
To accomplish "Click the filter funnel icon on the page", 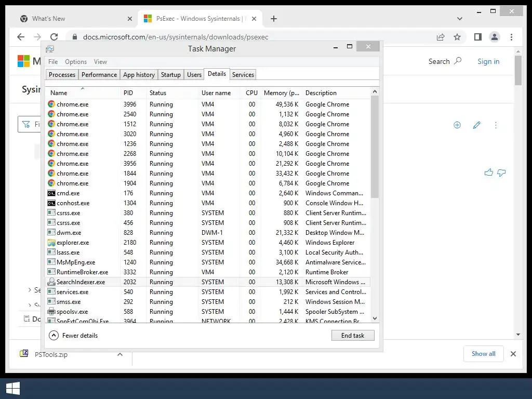I will pos(26,125).
